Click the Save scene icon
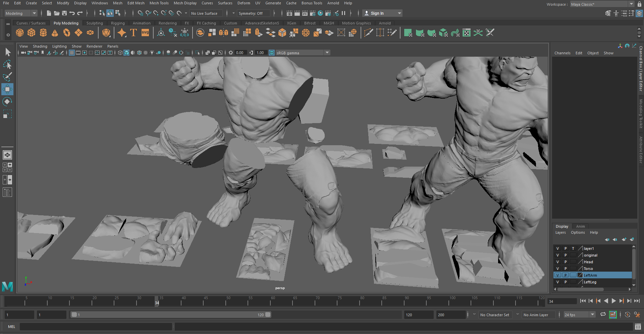The height and width of the screenshot is (334, 644). pyautogui.click(x=64, y=13)
